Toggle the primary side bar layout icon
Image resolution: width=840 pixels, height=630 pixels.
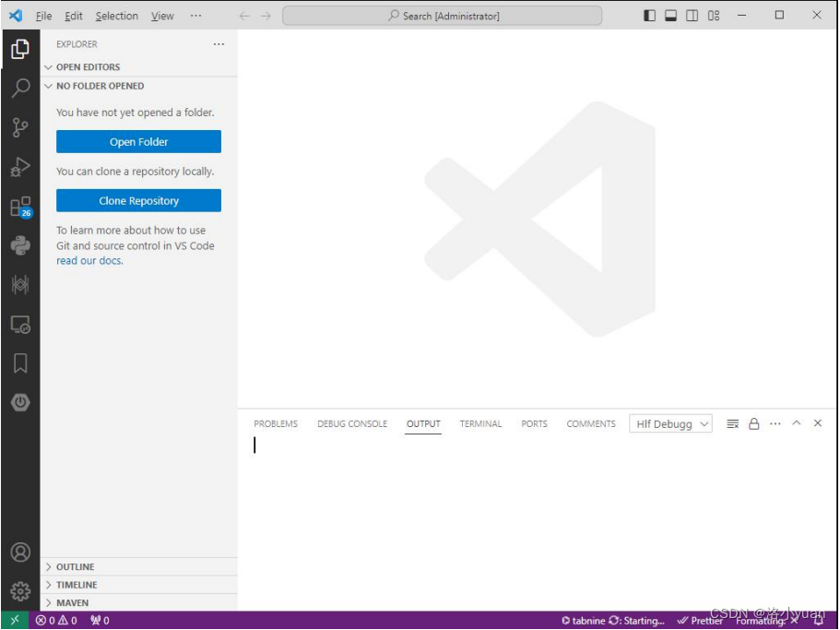pyautogui.click(x=649, y=16)
